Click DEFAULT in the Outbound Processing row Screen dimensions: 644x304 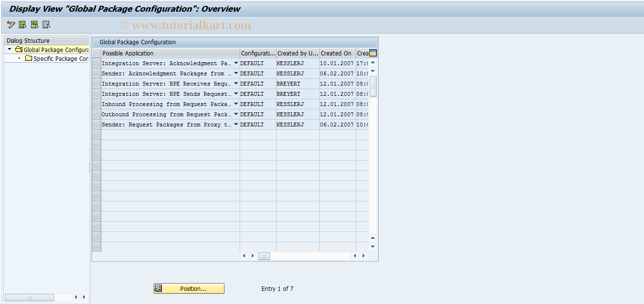click(258, 114)
